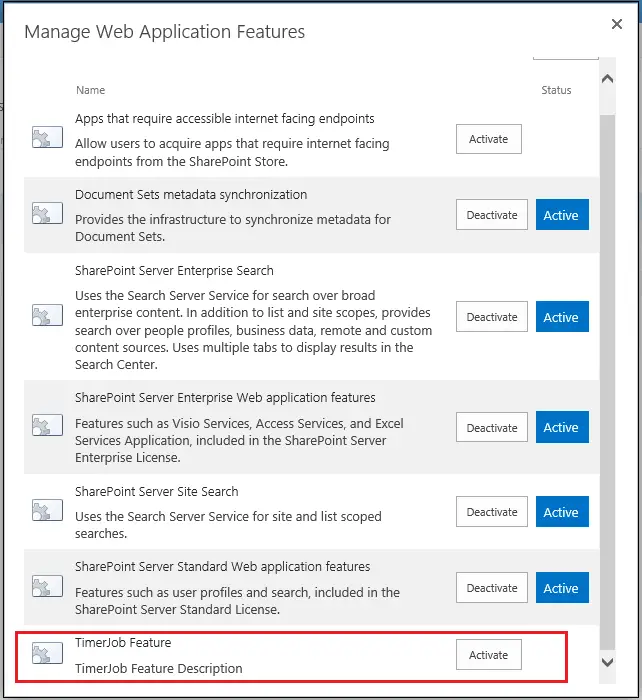Image resolution: width=642 pixels, height=700 pixels.
Task: Click 'Apps that require accessible internet facing endpoints' title
Action: coord(225,119)
